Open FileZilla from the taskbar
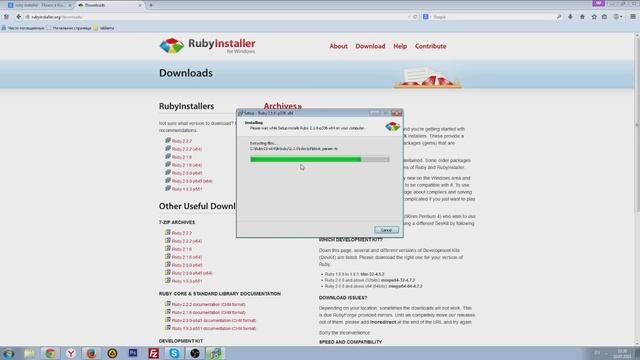The width and height of the screenshot is (640, 360). 153,353
